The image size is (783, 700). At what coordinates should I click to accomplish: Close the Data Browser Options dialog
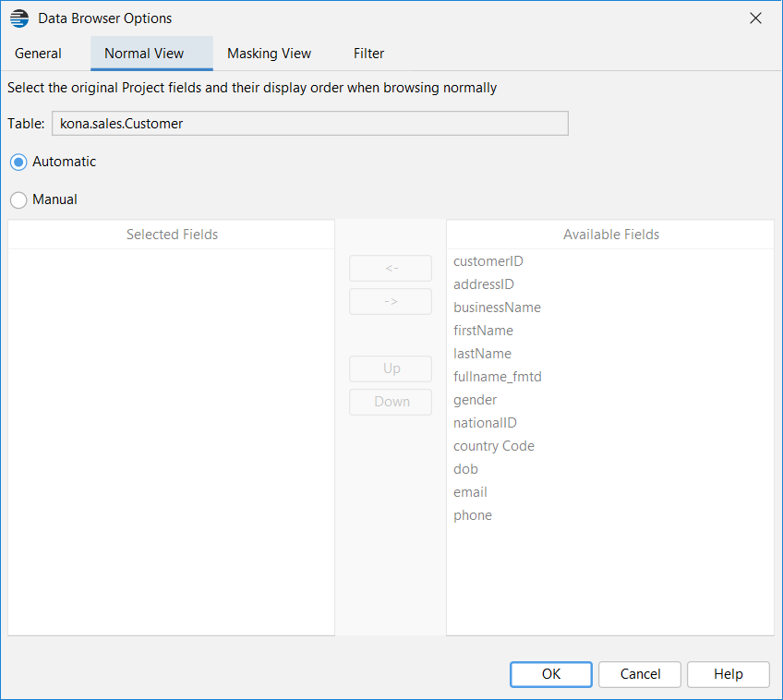[x=755, y=18]
